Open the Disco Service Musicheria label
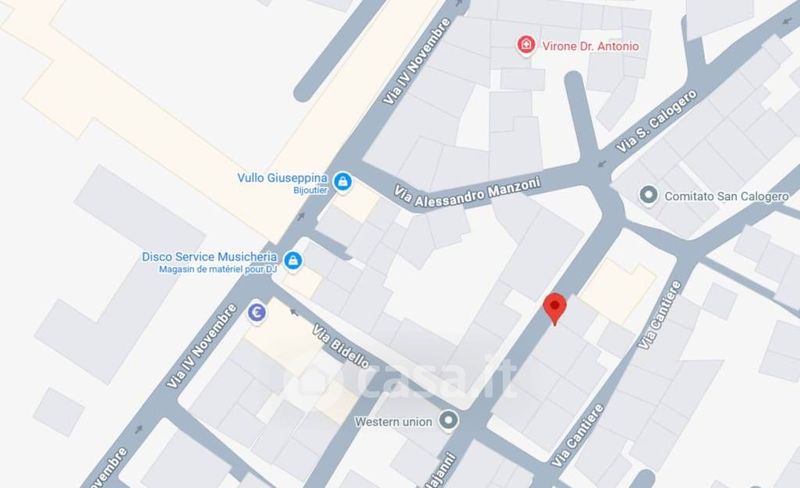This screenshot has height=488, width=800. pyautogui.click(x=210, y=256)
